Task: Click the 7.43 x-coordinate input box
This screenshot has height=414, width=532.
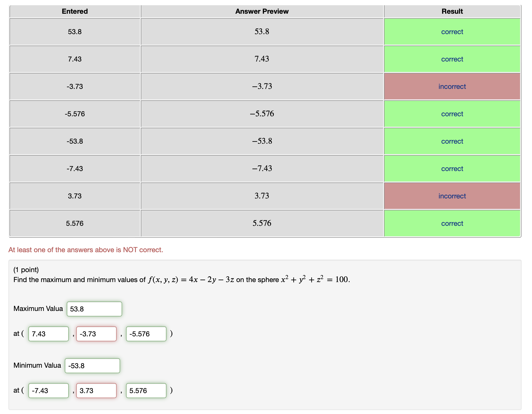Action: 48,334
